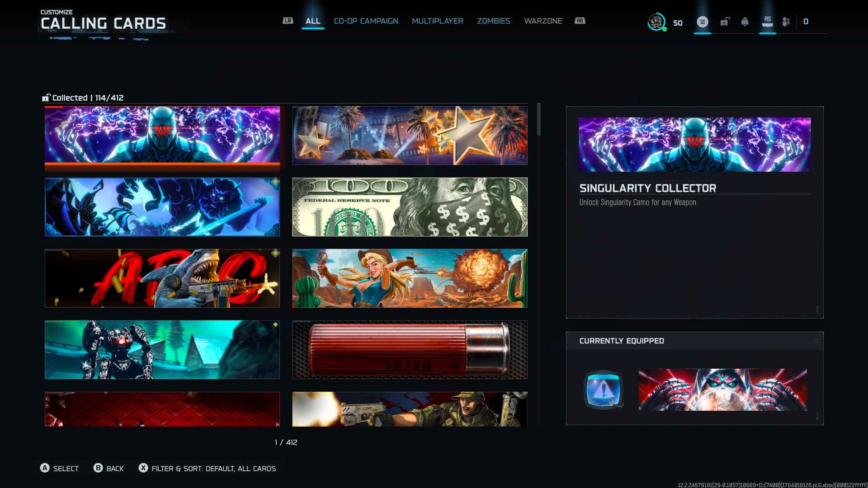Viewport: 868px width, 488px height.
Task: Open the notifications bell icon
Action: [745, 22]
